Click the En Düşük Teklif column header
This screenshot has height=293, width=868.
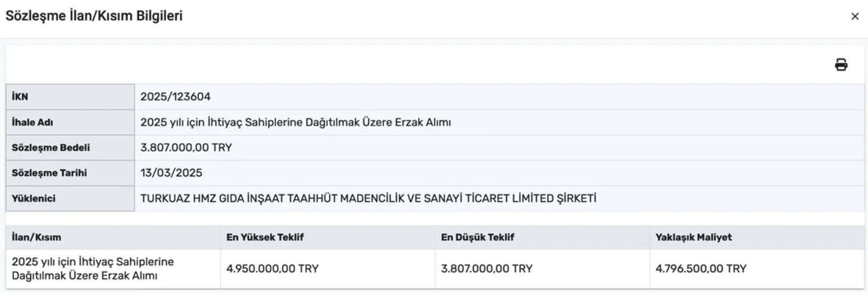pyautogui.click(x=478, y=238)
